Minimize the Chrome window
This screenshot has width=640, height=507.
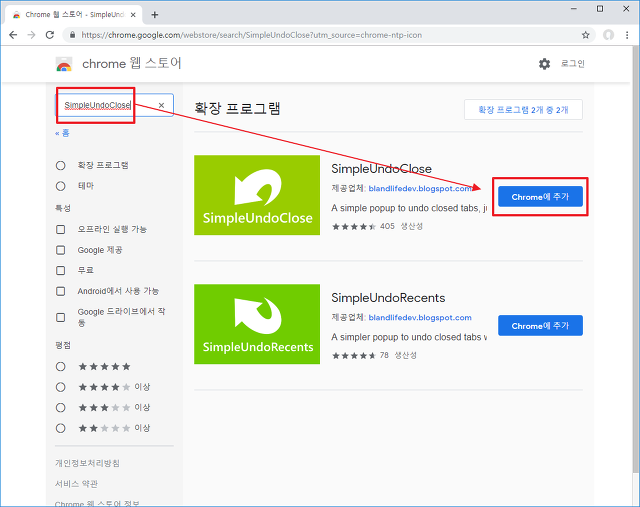[574, 9]
